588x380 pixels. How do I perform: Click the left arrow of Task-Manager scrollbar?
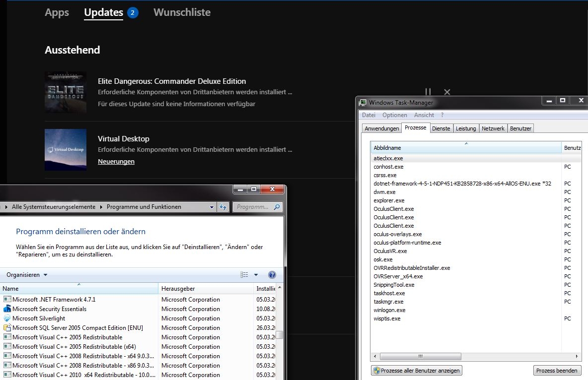point(375,356)
